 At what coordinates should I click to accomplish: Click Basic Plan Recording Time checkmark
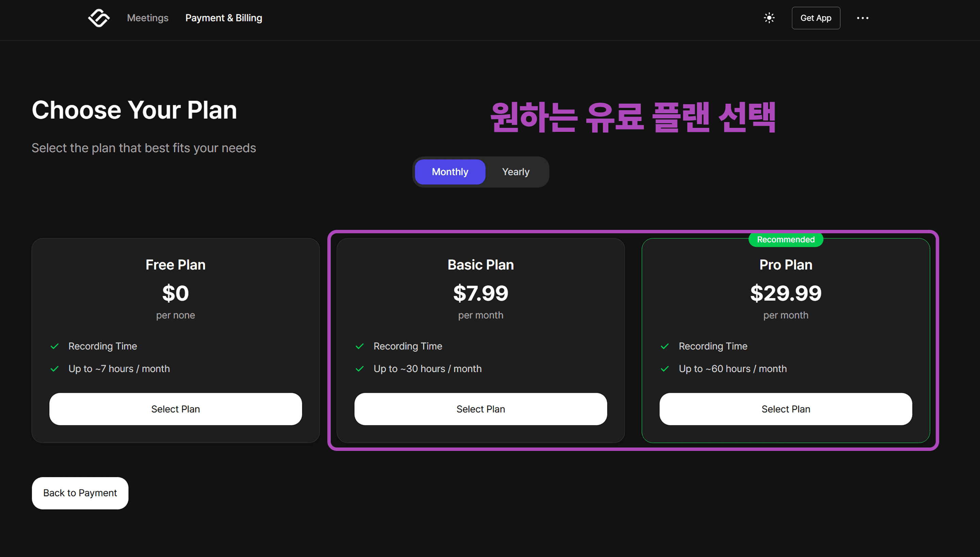click(360, 346)
